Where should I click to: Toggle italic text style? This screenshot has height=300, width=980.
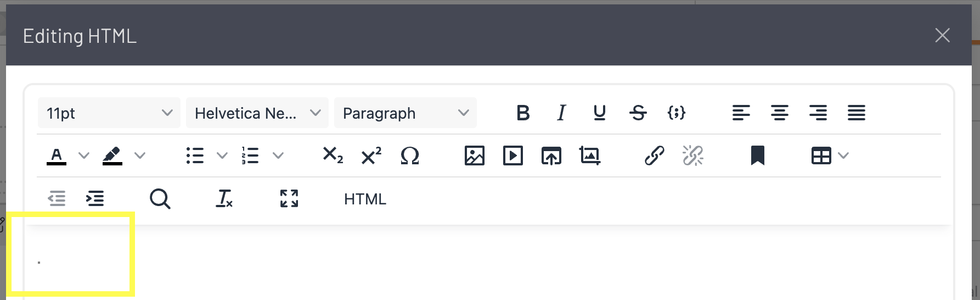pos(561,113)
